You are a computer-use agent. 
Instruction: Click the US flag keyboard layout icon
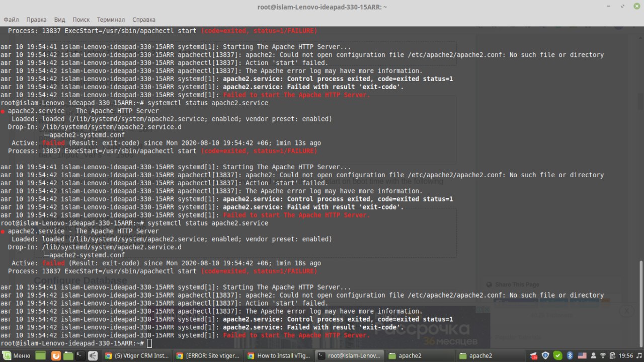pos(582,356)
